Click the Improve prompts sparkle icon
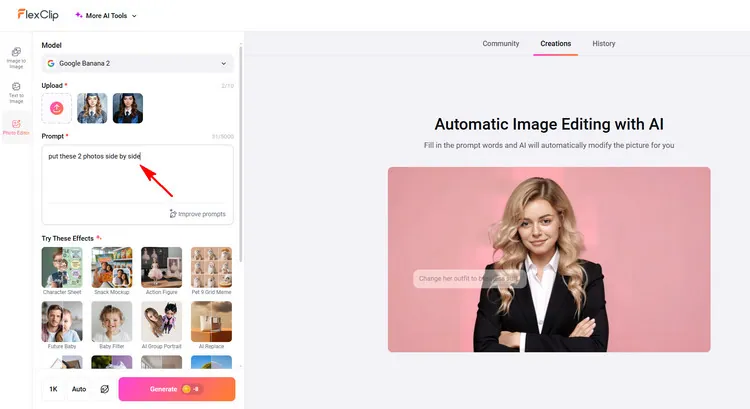The image size is (750, 409). coord(173,214)
